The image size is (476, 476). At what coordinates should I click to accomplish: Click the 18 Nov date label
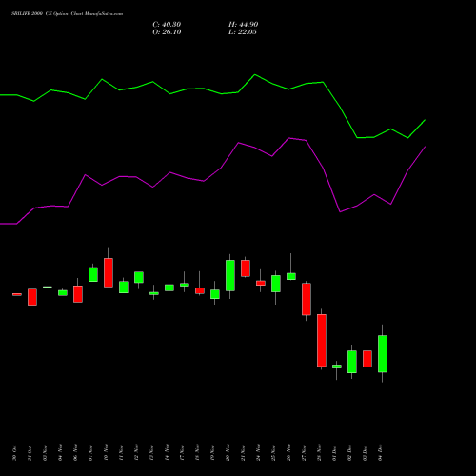click(x=197, y=453)
